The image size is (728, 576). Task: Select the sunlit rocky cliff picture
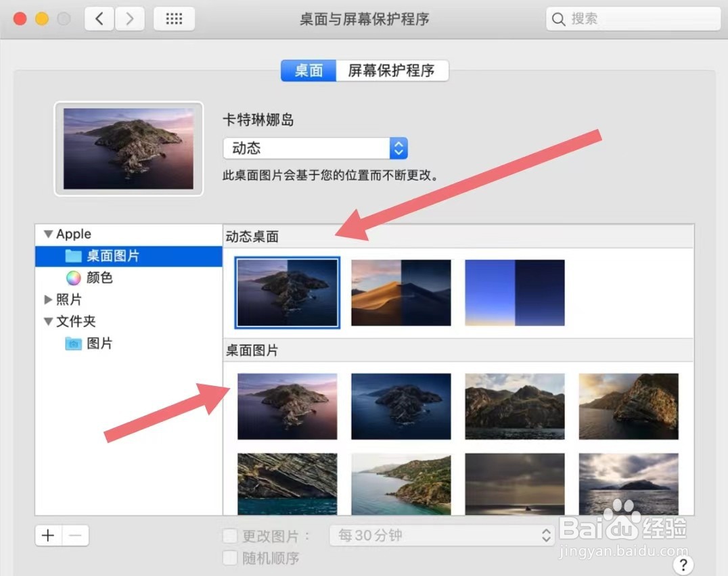(x=629, y=406)
